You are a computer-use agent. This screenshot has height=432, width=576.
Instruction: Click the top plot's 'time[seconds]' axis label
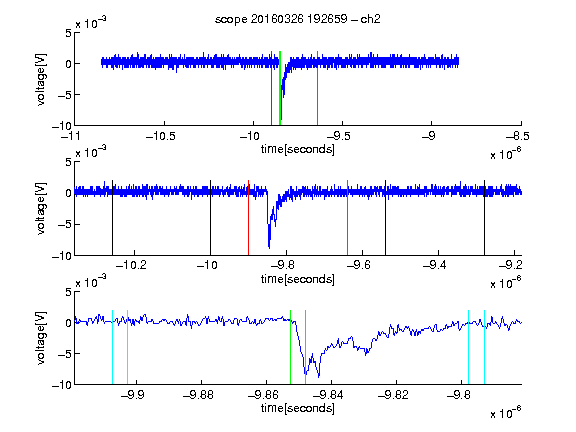click(x=298, y=149)
